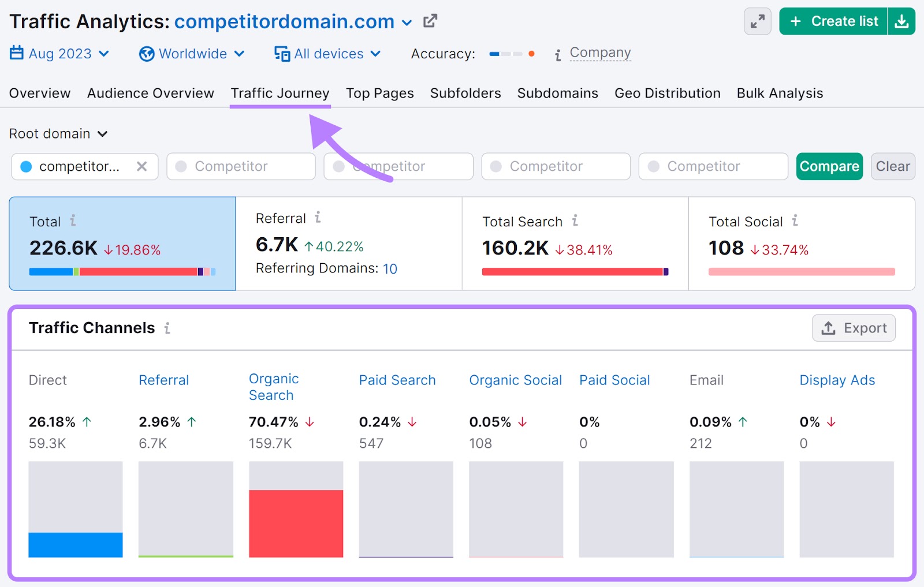This screenshot has height=587, width=924.
Task: Click the calendar icon next to Aug 2023
Action: click(16, 53)
